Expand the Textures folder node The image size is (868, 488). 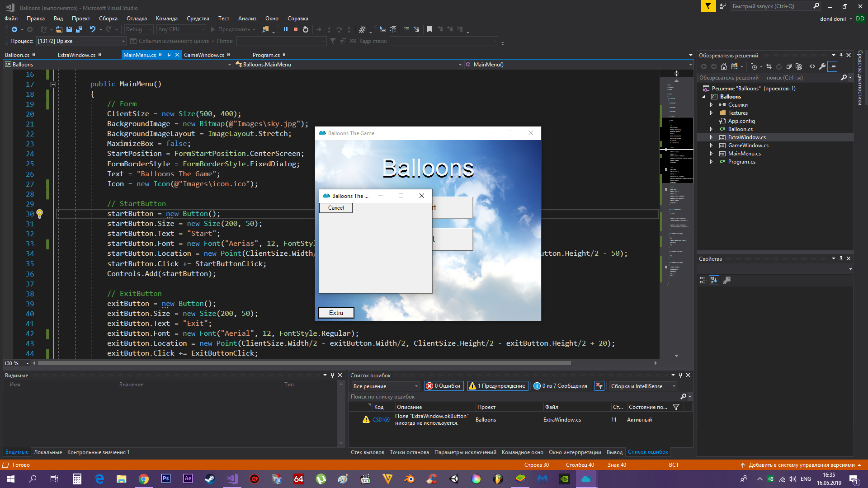click(711, 113)
